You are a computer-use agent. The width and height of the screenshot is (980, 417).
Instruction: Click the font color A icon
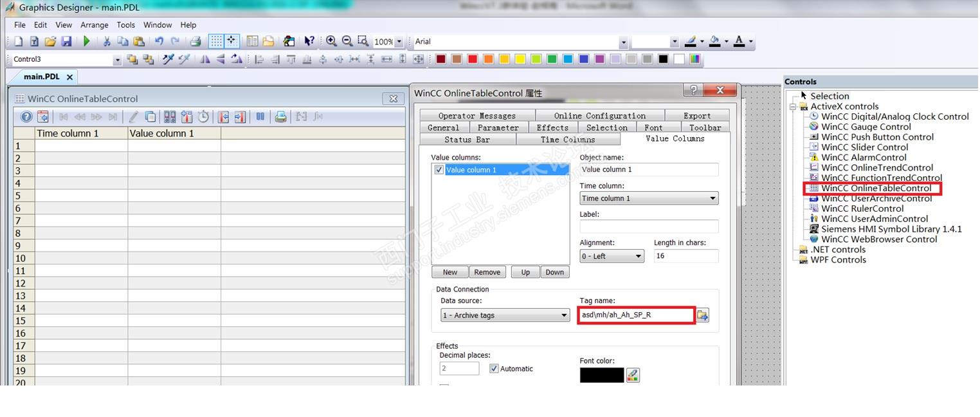pyautogui.click(x=739, y=41)
